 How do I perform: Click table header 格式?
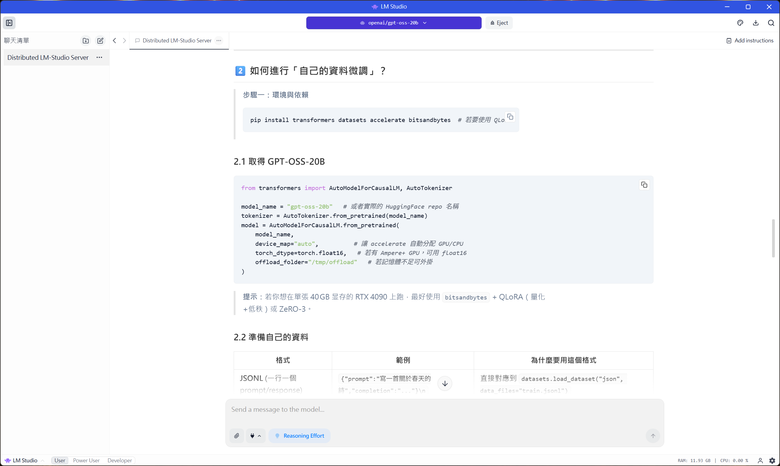(x=283, y=360)
